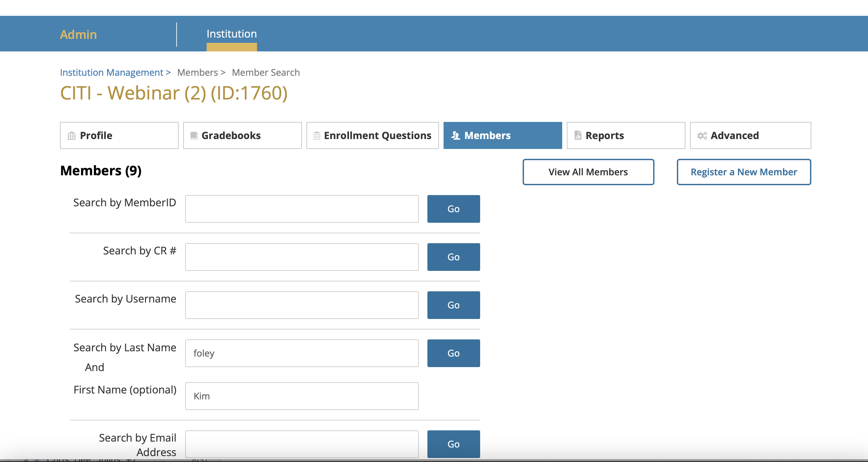Click the CITI - Webinar (2) title
868x462 pixels.
(174, 93)
